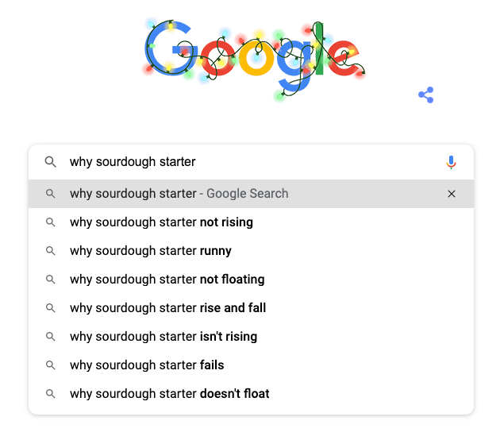Click search icon beside "fails" suggestion
This screenshot has width=504, height=440.
pos(50,365)
